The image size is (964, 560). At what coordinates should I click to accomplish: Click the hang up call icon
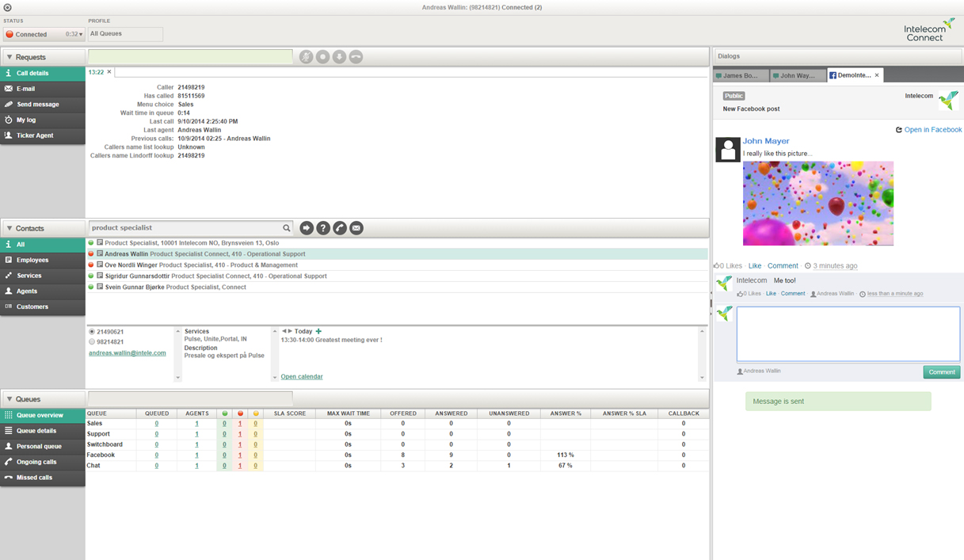click(x=356, y=57)
